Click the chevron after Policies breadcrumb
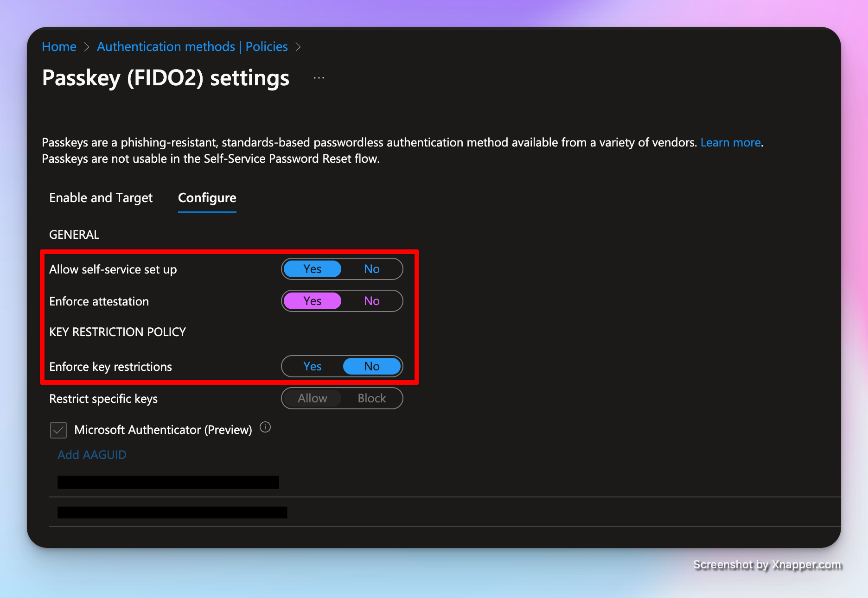The width and height of the screenshot is (868, 598). click(298, 47)
